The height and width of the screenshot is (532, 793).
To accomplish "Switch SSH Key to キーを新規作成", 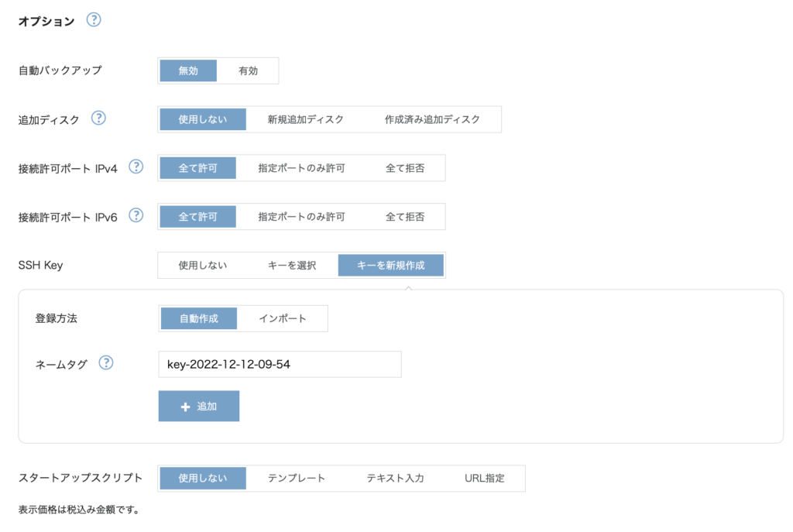I will pyautogui.click(x=391, y=265).
